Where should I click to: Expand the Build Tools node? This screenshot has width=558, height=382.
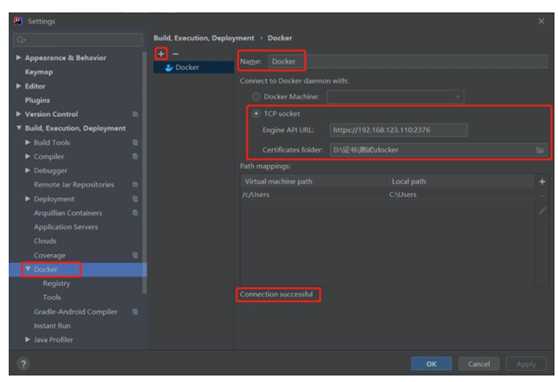27,142
